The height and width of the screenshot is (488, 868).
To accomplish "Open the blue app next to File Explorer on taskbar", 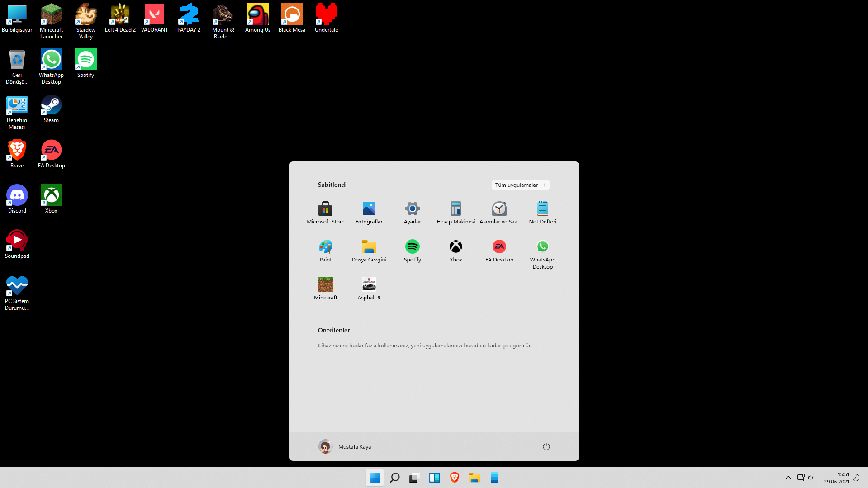I will 494,478.
